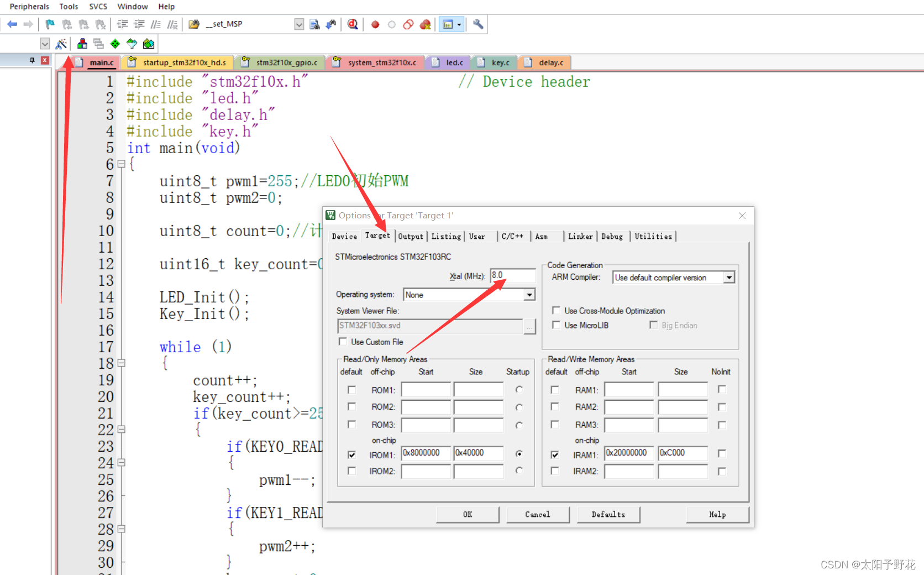Click the enable/disable breakpoint circle icon
The height and width of the screenshot is (575, 924).
pos(392,24)
